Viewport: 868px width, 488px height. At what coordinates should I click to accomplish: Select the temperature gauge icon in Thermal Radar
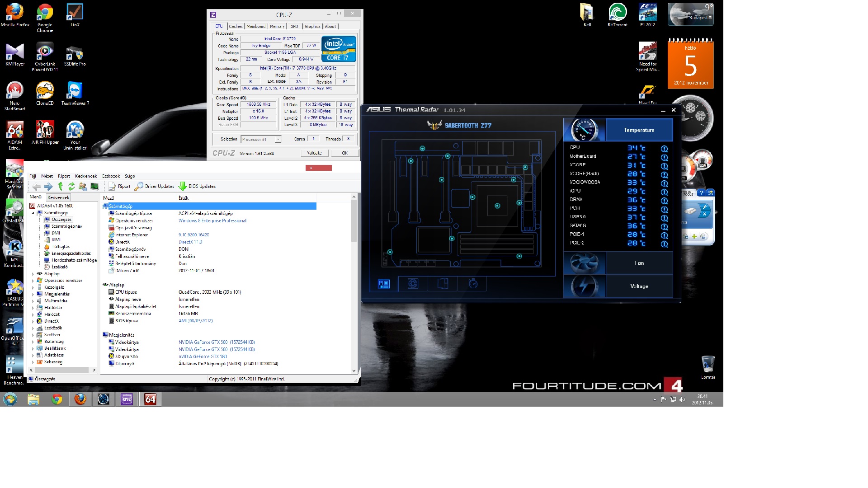click(584, 130)
